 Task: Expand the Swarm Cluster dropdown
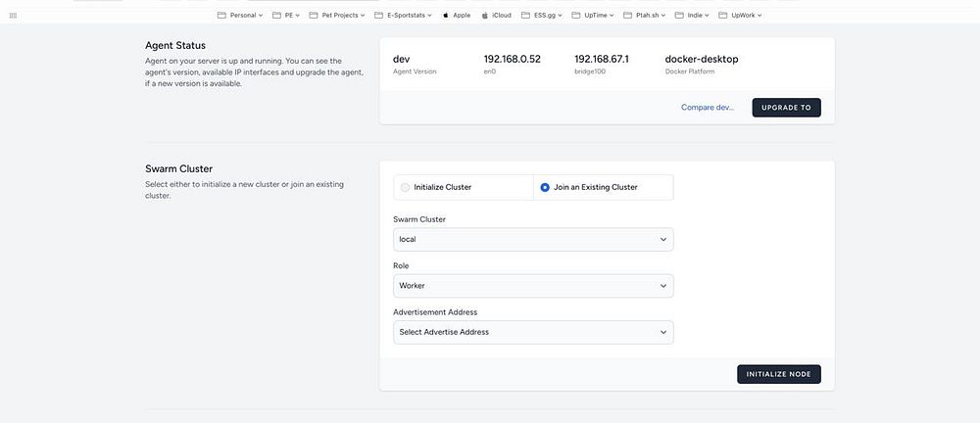coord(533,239)
